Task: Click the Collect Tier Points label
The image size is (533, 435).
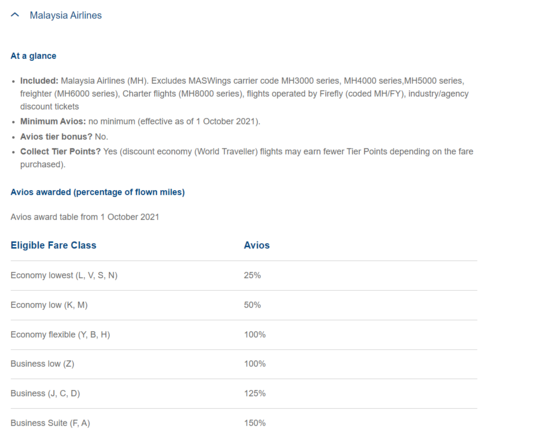Action: tap(61, 152)
